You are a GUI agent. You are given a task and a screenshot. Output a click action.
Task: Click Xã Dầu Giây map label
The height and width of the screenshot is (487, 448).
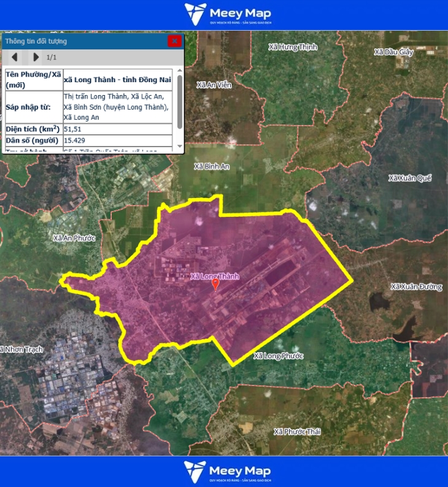395,52
